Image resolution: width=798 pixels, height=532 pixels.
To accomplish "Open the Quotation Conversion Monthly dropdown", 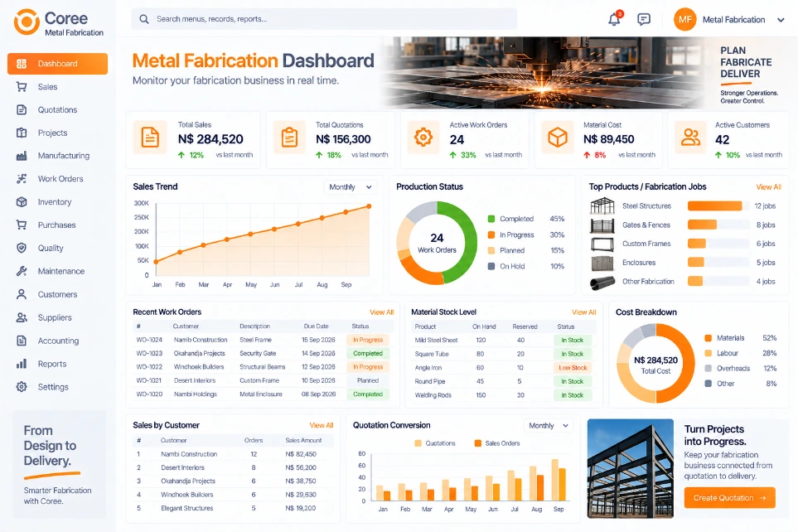I will click(548, 426).
